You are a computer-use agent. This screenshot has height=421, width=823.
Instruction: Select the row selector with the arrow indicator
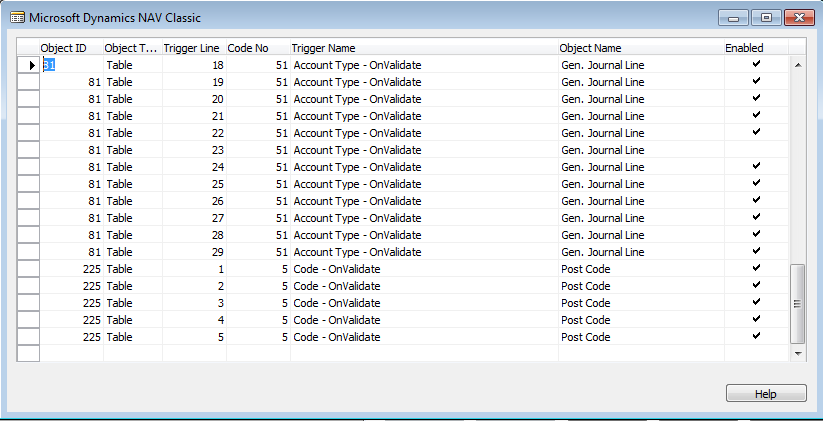28,65
